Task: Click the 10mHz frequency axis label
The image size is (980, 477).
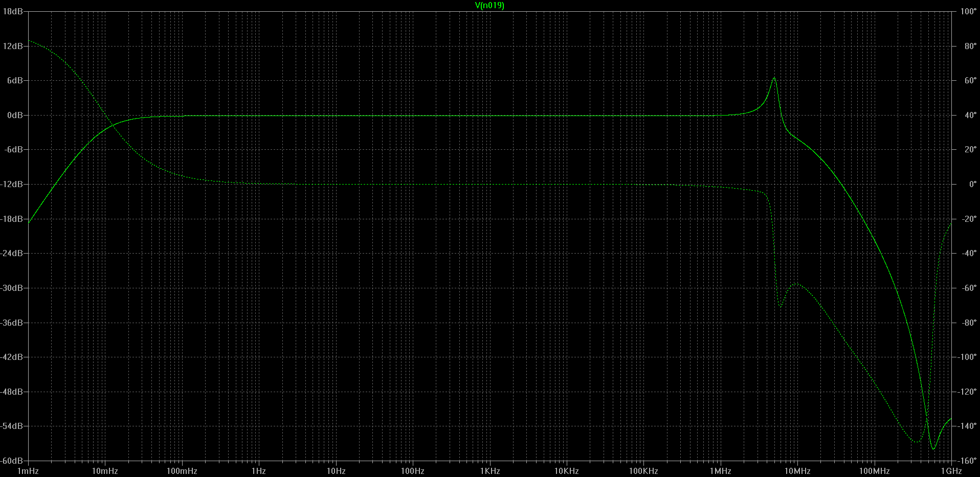Action: coord(105,471)
